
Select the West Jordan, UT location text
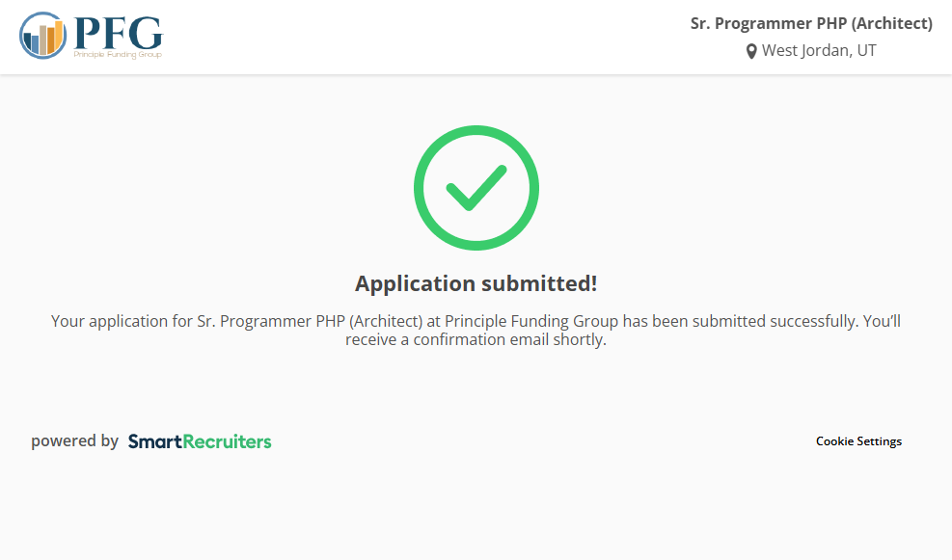[819, 51]
